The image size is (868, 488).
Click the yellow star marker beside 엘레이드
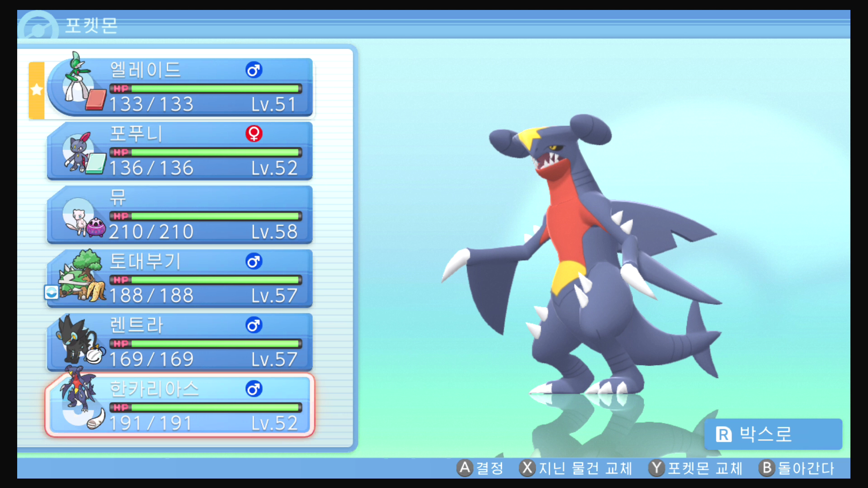37,89
